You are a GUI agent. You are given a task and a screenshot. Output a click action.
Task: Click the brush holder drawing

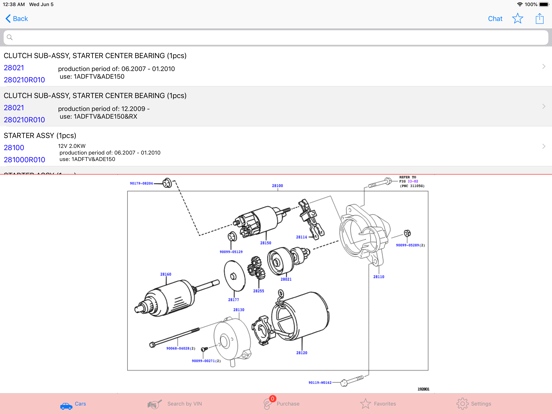tap(262, 331)
